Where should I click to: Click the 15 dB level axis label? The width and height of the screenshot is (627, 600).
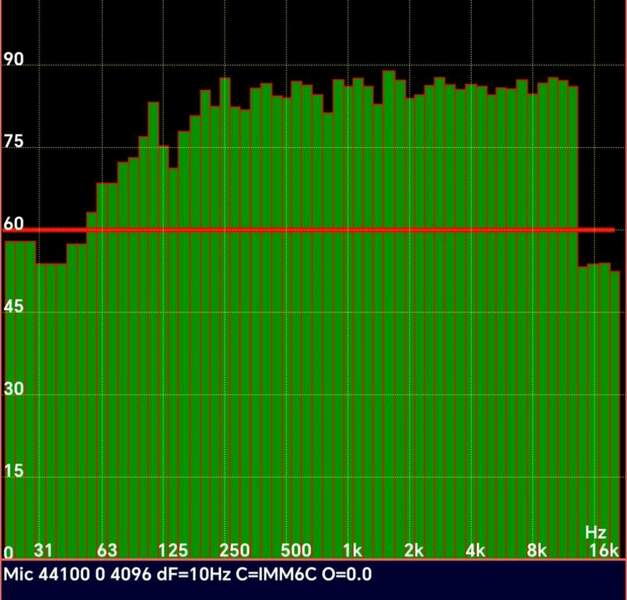pos(13,474)
